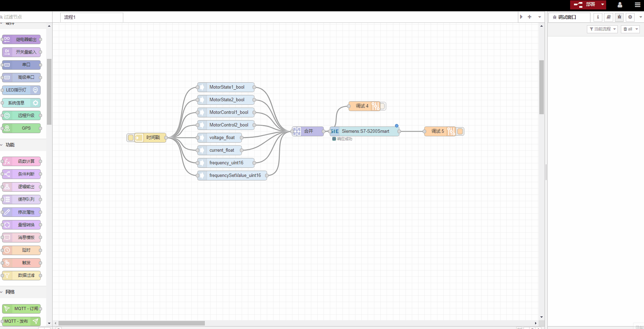Open the debug bug sidebar tab

pos(619,17)
